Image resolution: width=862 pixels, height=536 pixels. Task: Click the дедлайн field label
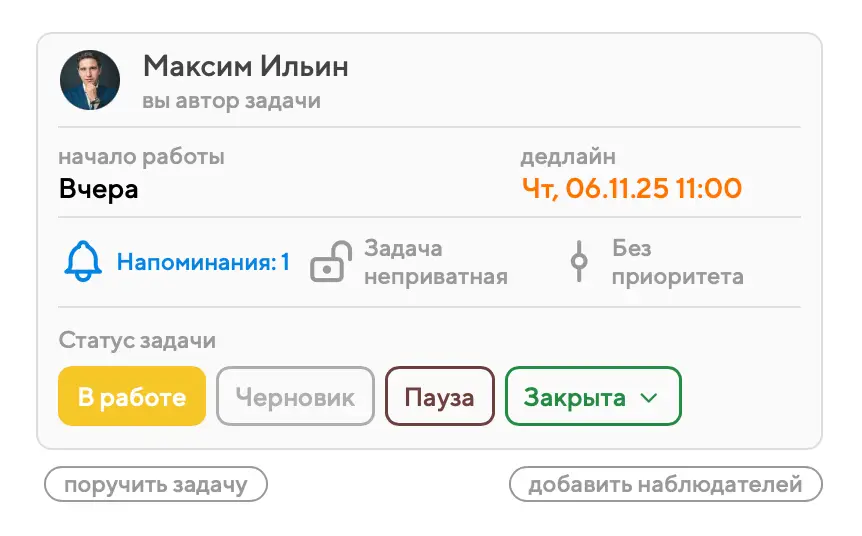[568, 157]
